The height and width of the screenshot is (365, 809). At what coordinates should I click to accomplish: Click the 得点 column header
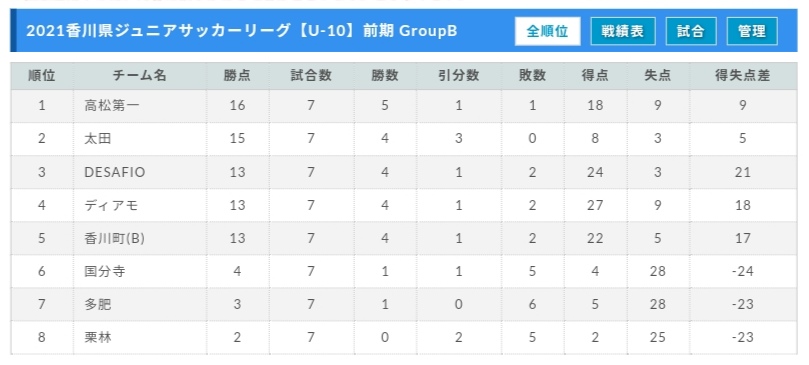click(x=595, y=75)
